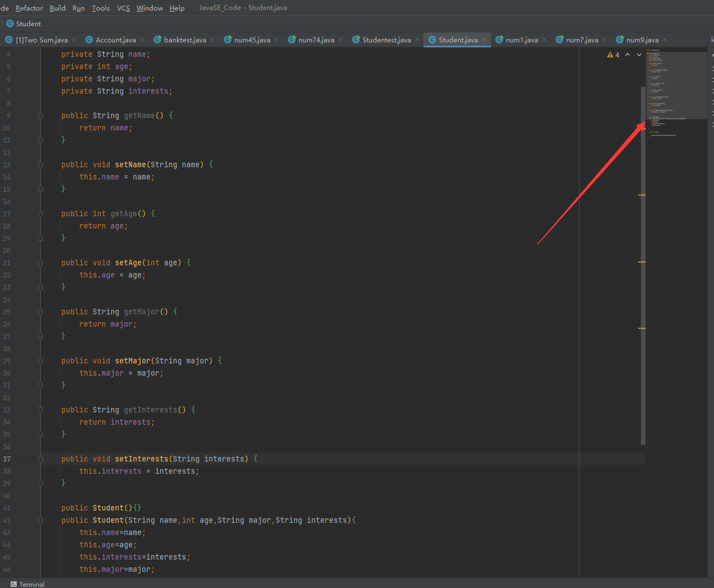The image size is (714, 588).
Task: Close the num7.java tab
Action: (605, 40)
